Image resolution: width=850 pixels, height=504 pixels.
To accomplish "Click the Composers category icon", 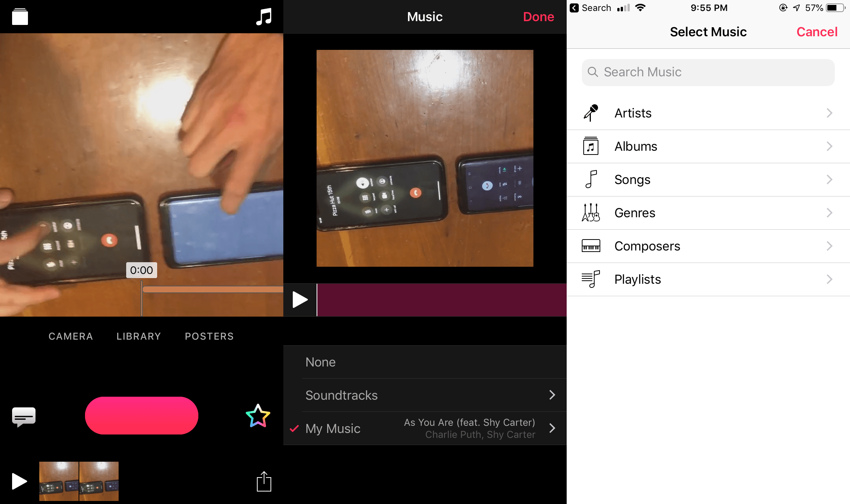I will click(x=592, y=246).
